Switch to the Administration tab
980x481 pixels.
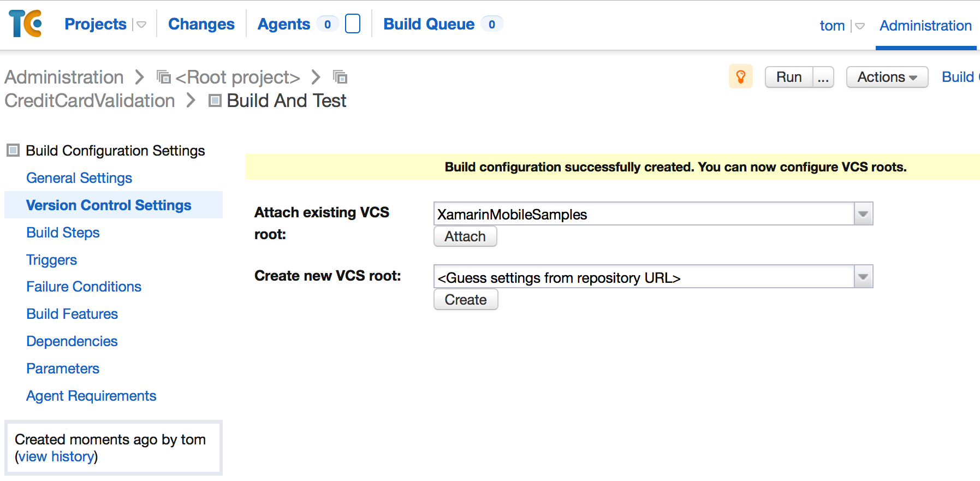pos(925,26)
